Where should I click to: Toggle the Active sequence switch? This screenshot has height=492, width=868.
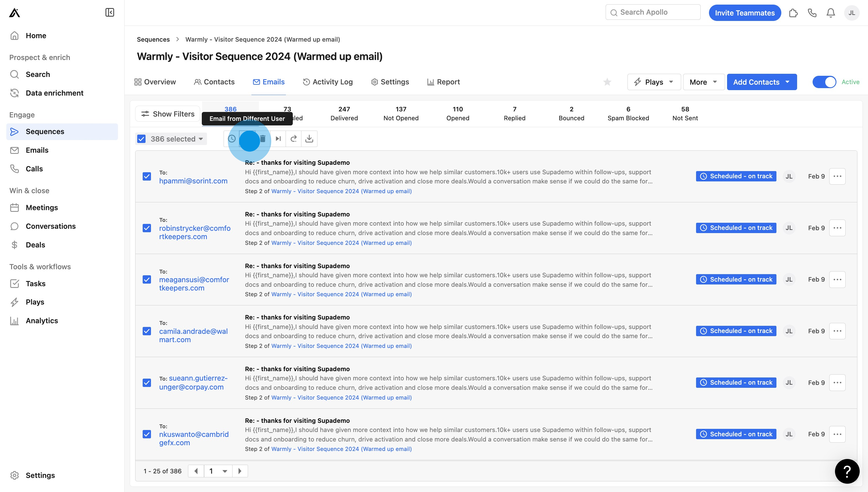tap(824, 82)
